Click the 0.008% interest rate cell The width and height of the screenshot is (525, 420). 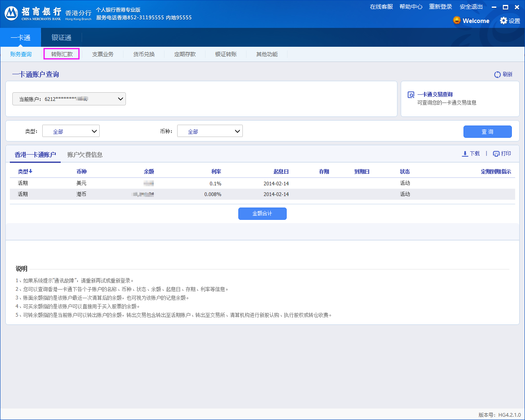pos(213,194)
